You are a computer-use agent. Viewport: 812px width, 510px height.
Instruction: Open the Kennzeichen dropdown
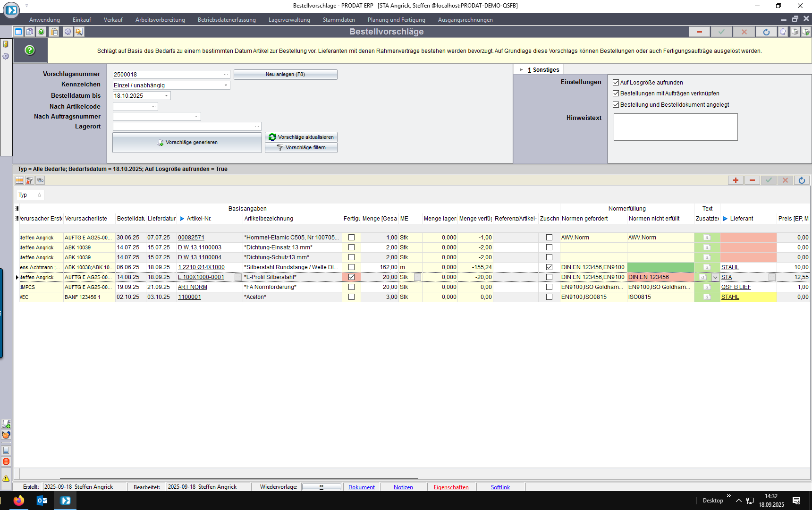tap(226, 85)
